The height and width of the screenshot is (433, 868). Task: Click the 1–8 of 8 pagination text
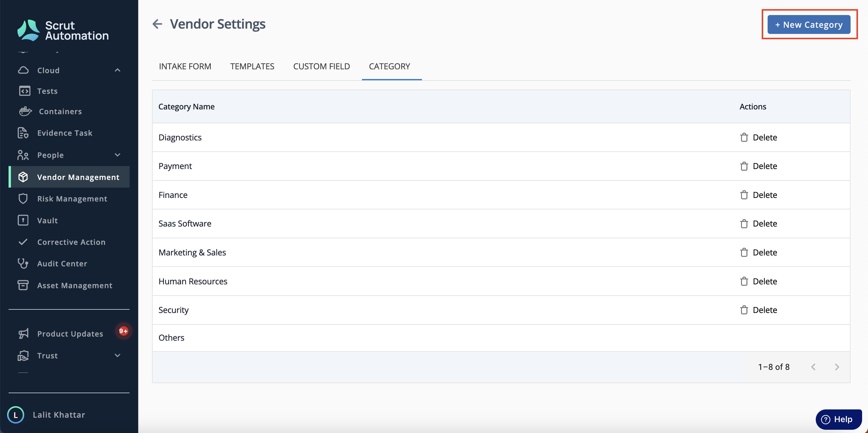774,367
